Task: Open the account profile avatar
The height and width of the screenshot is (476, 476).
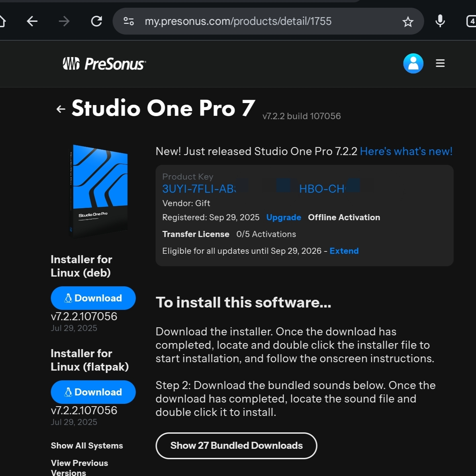Action: coord(413,63)
